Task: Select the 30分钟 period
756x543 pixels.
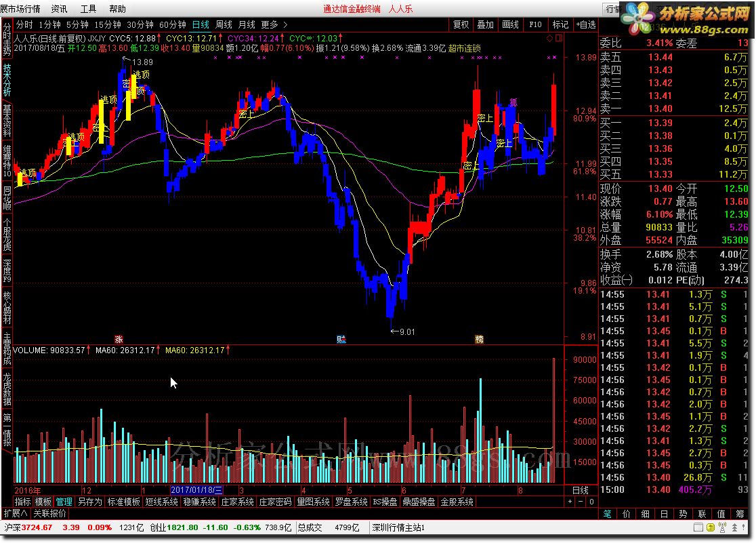Action: 140,24
